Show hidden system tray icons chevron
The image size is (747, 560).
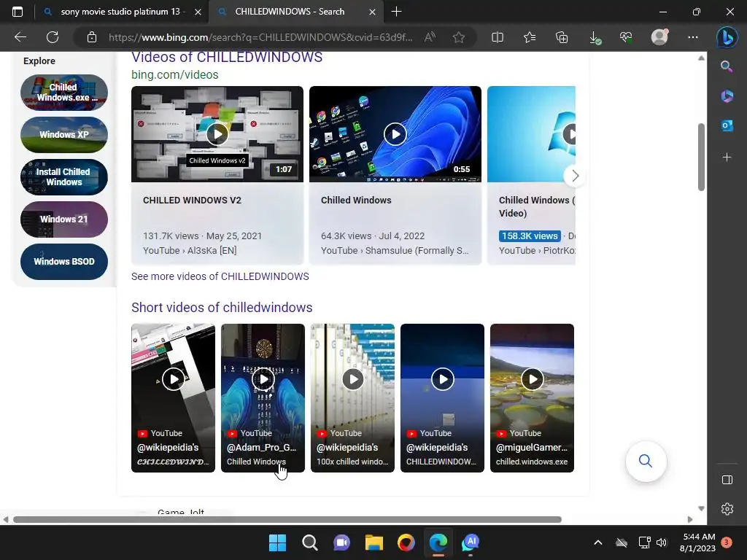tap(598, 542)
